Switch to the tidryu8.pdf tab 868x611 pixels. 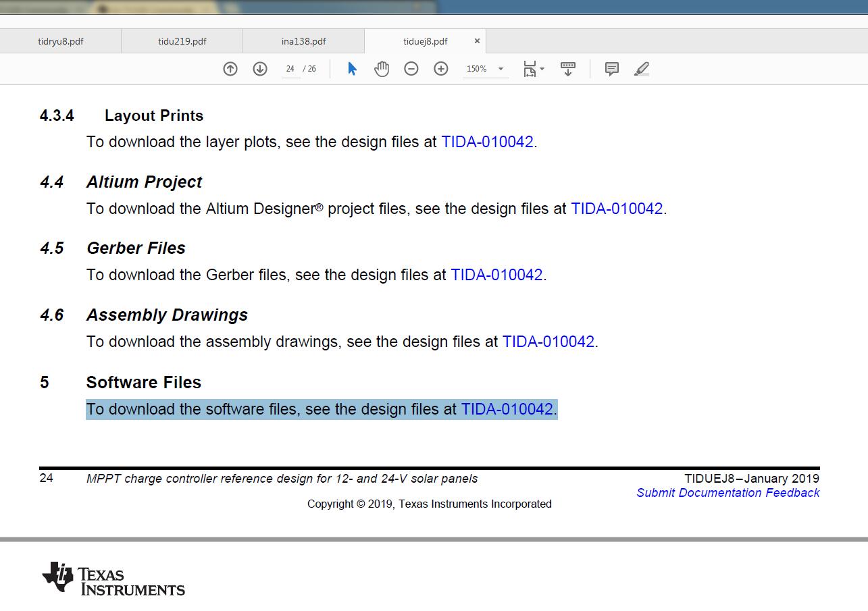61,41
